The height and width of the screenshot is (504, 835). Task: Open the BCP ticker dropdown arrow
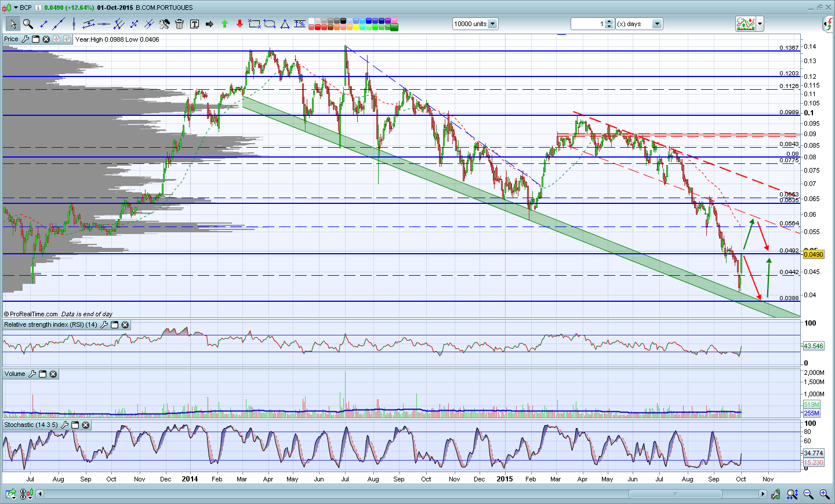tap(16, 8)
